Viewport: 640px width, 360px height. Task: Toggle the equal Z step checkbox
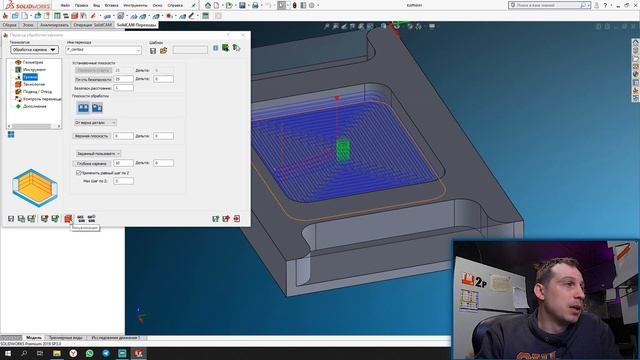[x=78, y=173]
